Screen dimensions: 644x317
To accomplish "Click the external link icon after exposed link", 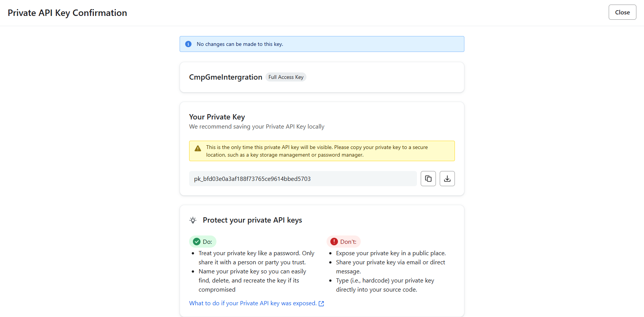I will 321,304.
